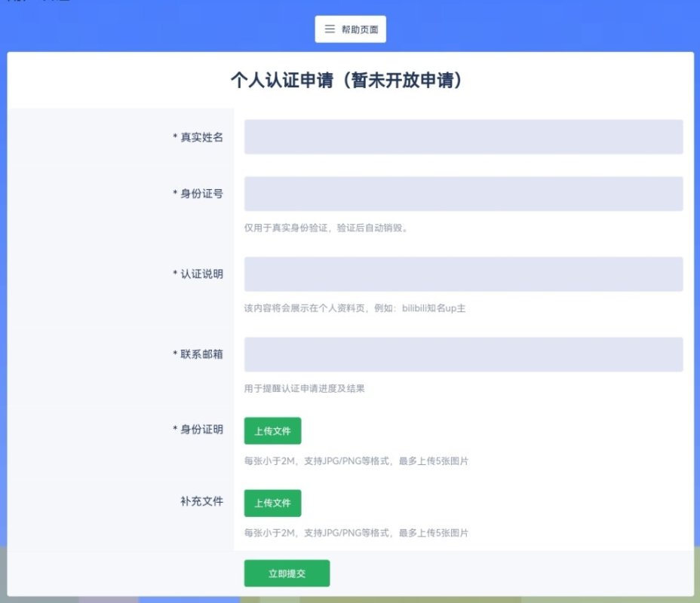Click the bilibili知名up主 example hint
700x603 pixels.
(x=355, y=308)
